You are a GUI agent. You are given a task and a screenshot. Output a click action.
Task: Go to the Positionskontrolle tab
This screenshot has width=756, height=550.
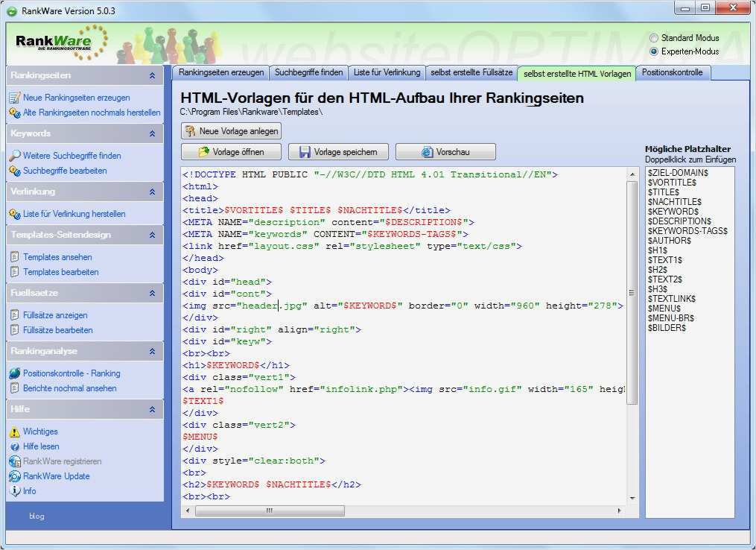672,72
